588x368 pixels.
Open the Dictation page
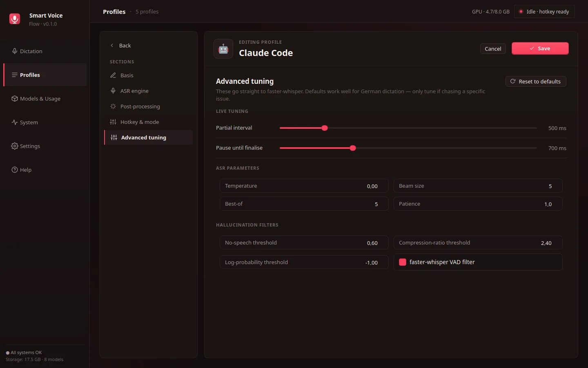pyautogui.click(x=45, y=51)
